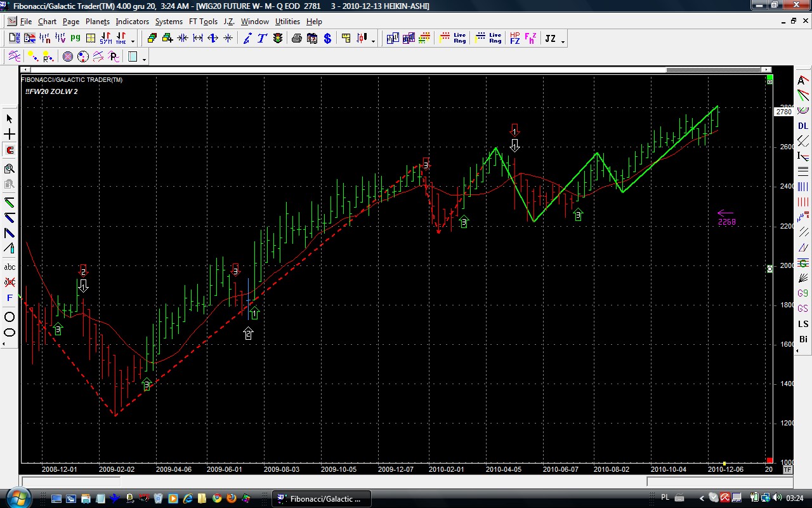This screenshot has width=812, height=508.
Task: Select the HP FZ toolbar icon
Action: [x=514, y=39]
